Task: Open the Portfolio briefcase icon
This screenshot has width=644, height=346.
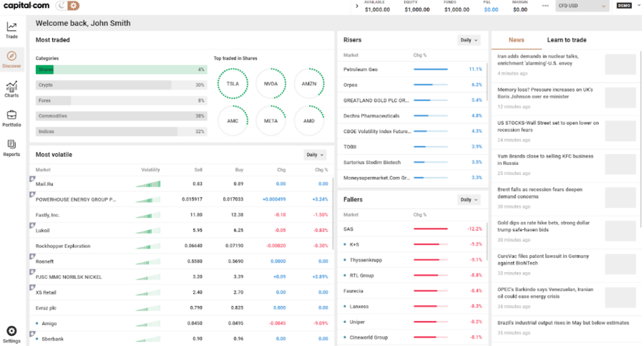Action: [x=11, y=115]
